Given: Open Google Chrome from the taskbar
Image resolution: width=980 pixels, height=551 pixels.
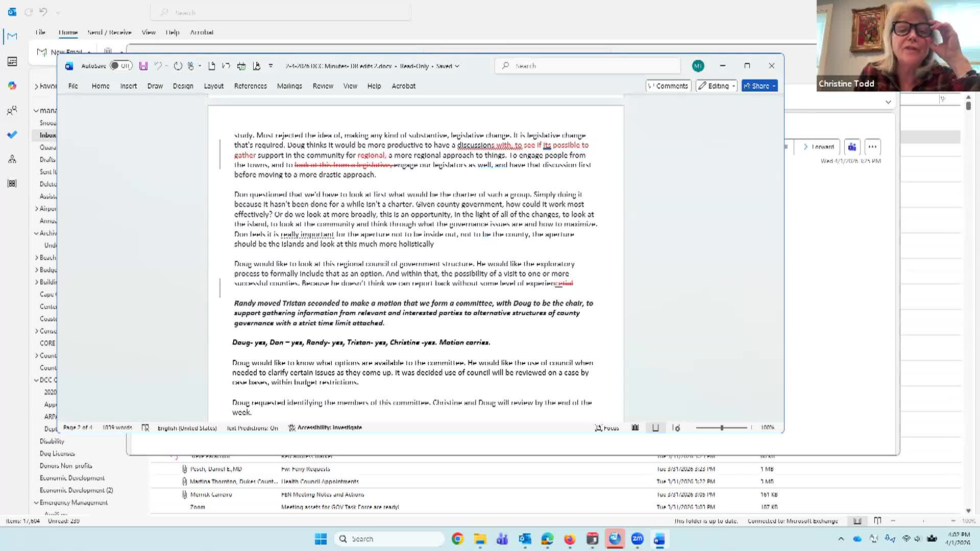Looking at the screenshot, I should coord(457,539).
